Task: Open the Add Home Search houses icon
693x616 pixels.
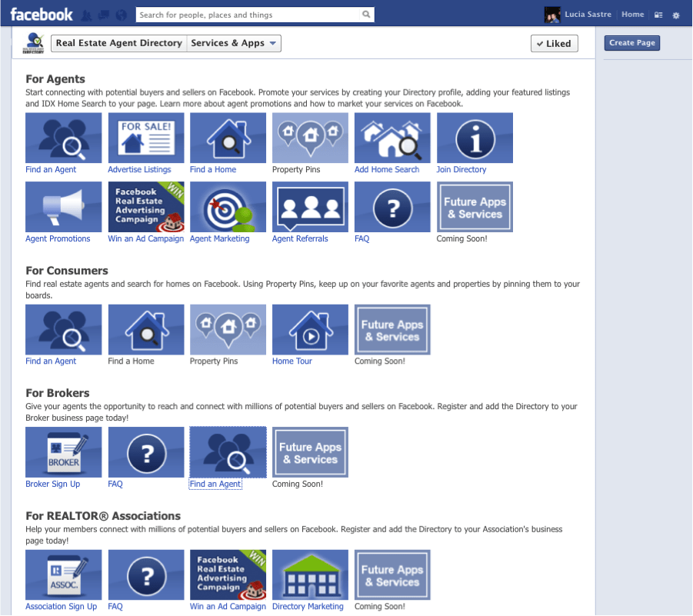Action: pyautogui.click(x=392, y=138)
